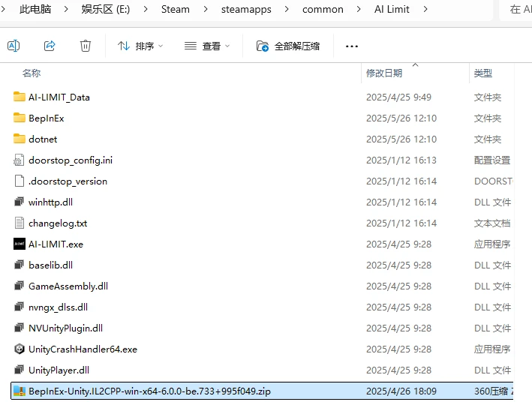Click the Steam breadcrumb
Screen dimensions: 532x402
click(x=175, y=9)
